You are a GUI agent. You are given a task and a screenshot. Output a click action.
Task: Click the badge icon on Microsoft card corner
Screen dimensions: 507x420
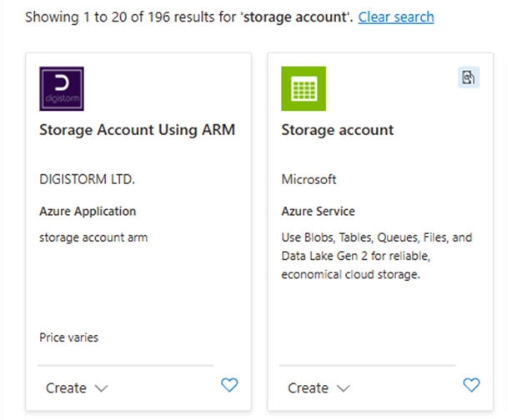469,77
